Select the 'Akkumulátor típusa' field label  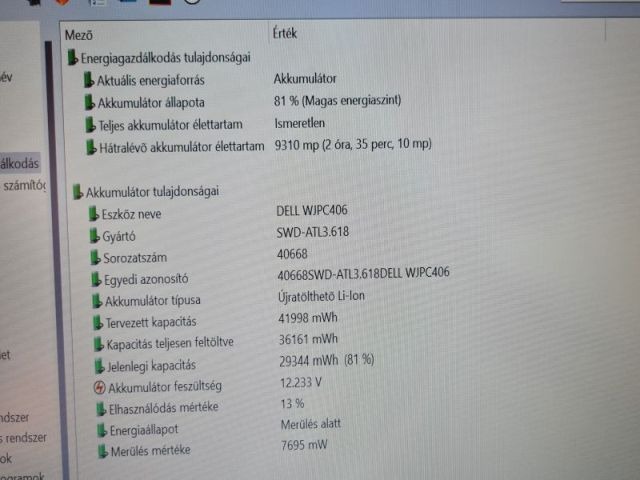coord(153,301)
